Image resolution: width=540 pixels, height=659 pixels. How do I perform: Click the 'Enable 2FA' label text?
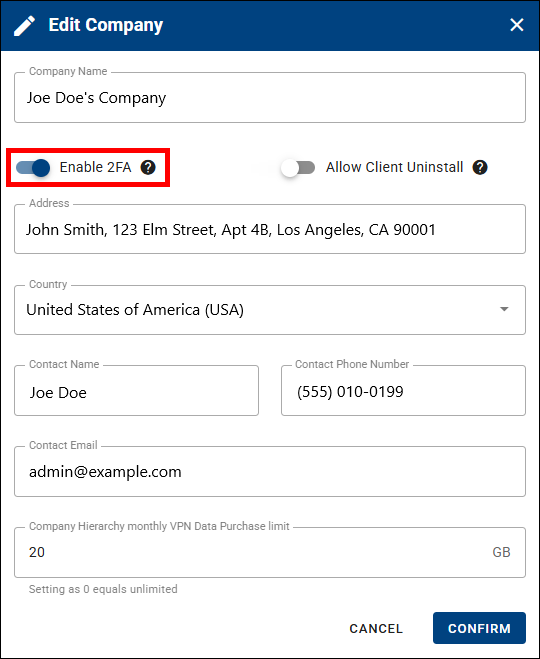coord(95,167)
